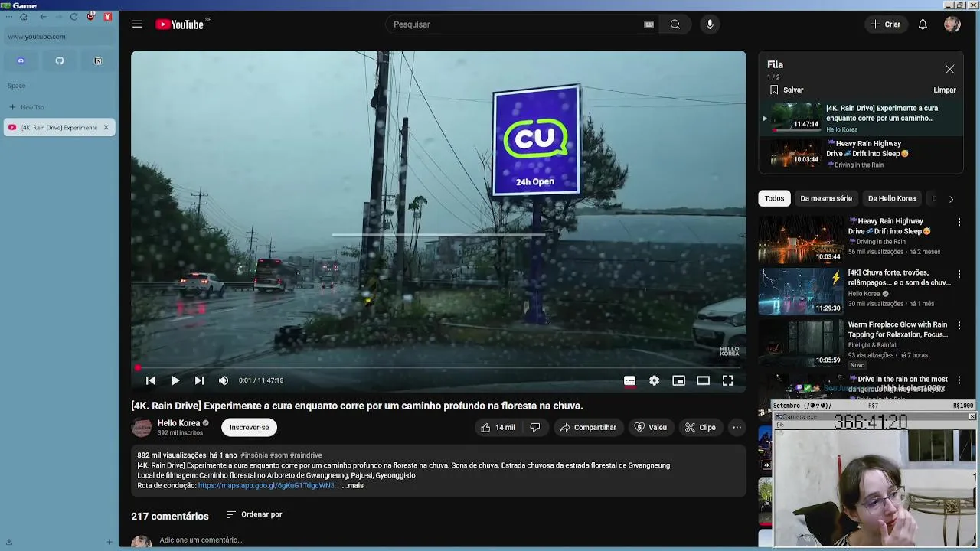
Task: Reload the page with refresh icon
Action: (x=73, y=16)
